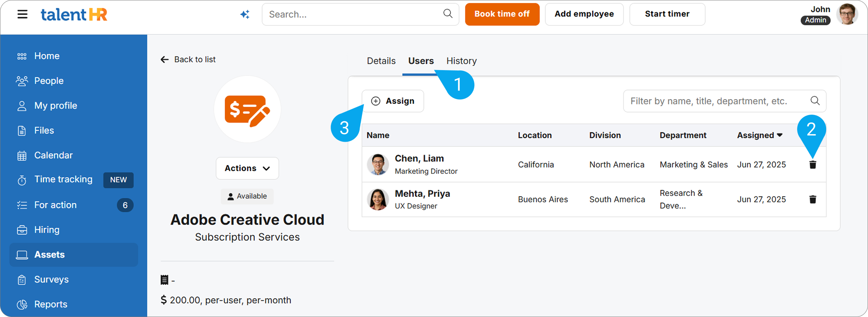Screen dimensions: 868x317
Task: Sort by Department column header
Action: pyautogui.click(x=683, y=135)
